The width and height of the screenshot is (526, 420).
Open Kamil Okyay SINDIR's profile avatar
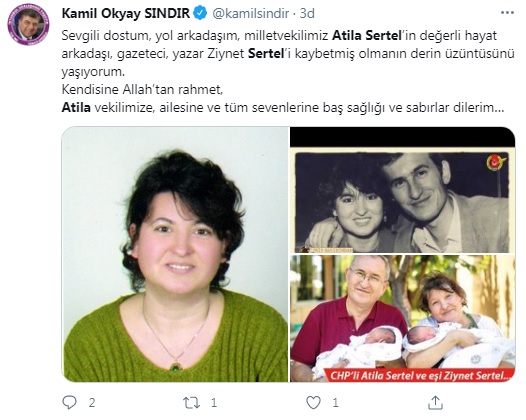(x=29, y=24)
